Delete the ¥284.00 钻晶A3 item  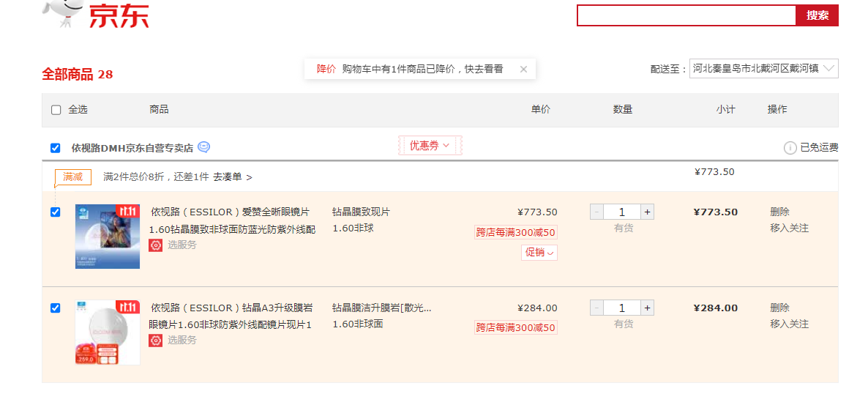click(x=779, y=308)
